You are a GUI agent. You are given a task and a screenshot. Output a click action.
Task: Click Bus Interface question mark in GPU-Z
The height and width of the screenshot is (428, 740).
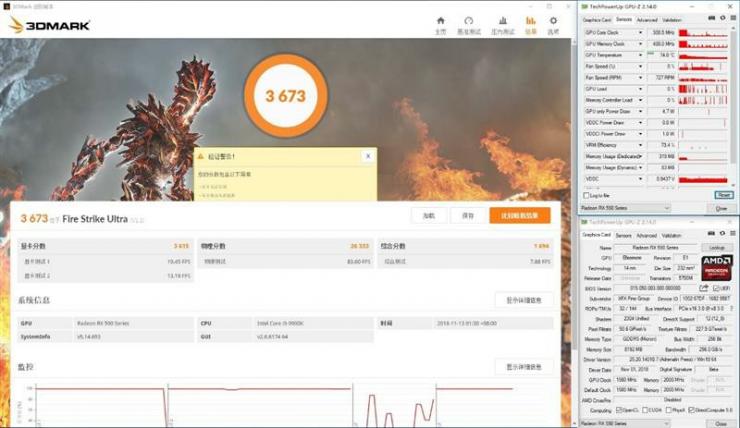pos(732,309)
